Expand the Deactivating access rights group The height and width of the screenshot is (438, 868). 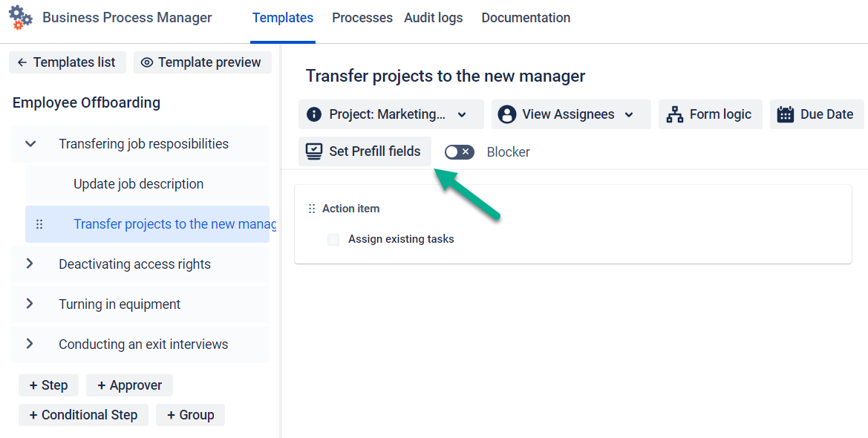point(30,264)
